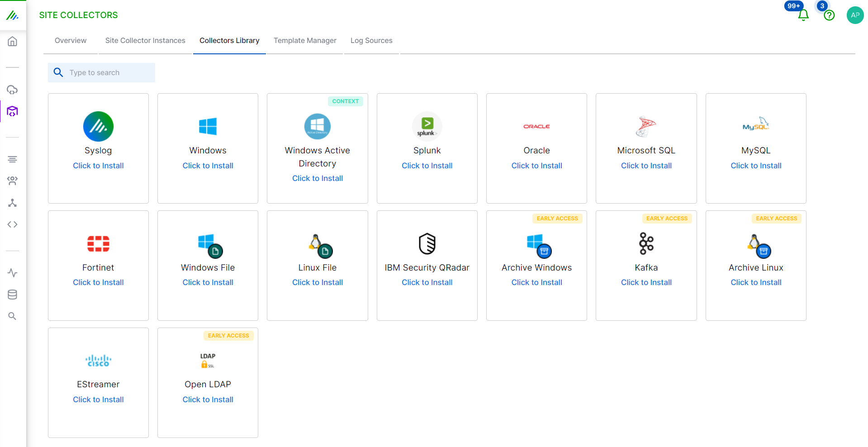Image resolution: width=868 pixels, height=447 pixels.
Task: Click to Install Archive Linux
Action: (x=756, y=282)
